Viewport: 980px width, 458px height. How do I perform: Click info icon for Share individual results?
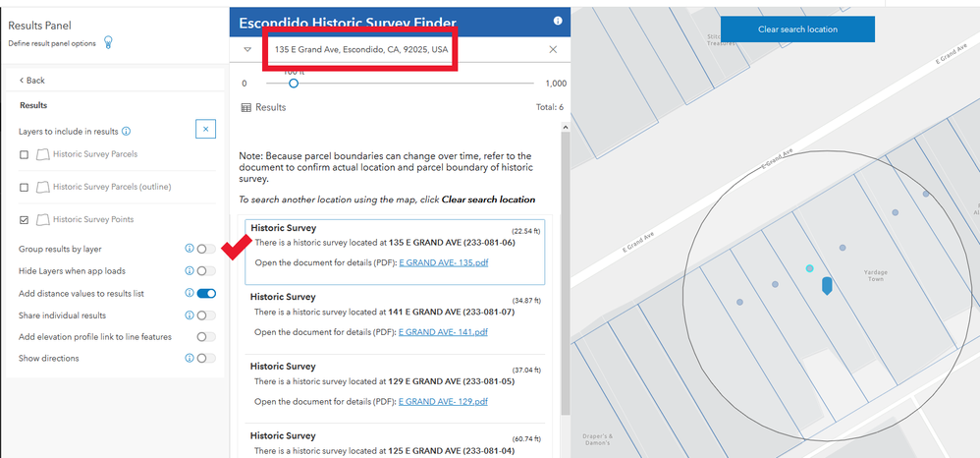(190, 315)
